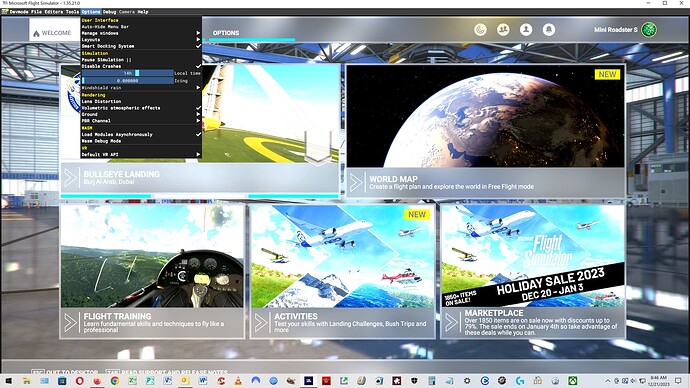This screenshot has height=388, width=690.
Task: Click the Mini Roadster S username
Action: click(616, 30)
